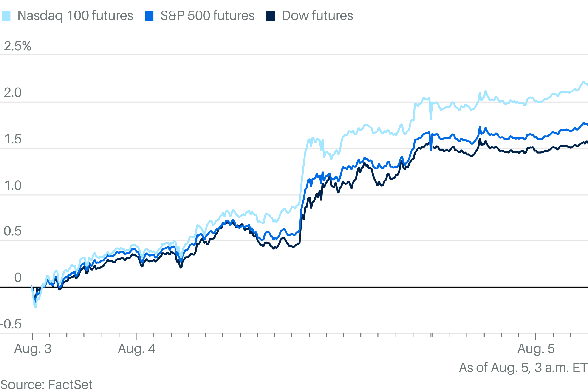Click the tall tick mark above Aug. 4
This screenshot has width=588, height=391.
point(136,336)
